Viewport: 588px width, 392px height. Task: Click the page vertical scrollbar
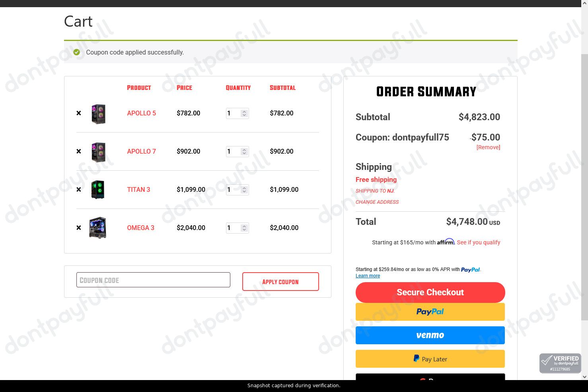[584, 187]
